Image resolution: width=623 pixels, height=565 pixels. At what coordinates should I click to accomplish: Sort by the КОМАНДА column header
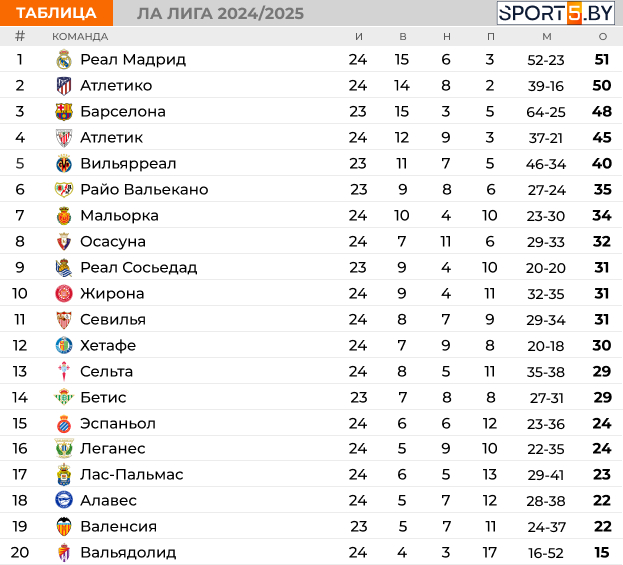point(80,37)
